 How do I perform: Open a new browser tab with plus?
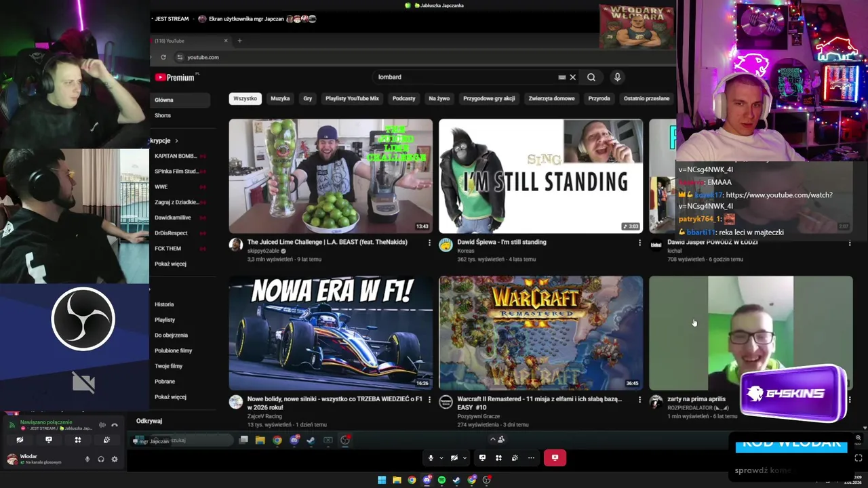point(239,41)
